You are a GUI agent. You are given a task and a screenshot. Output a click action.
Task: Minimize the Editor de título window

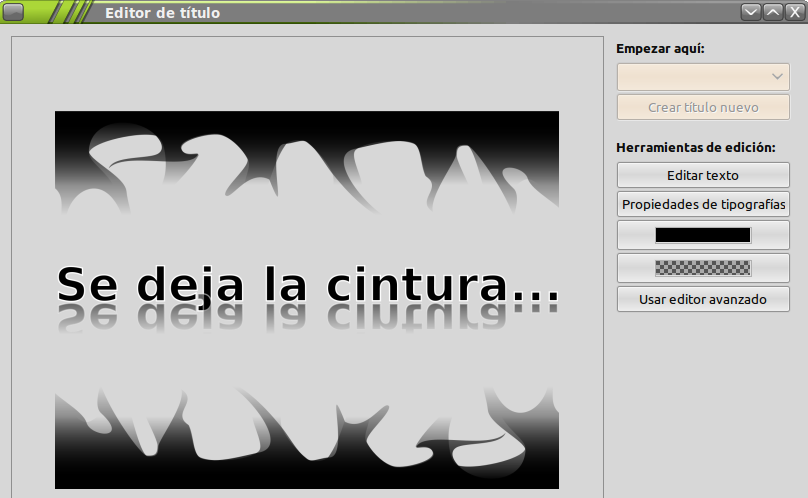pyautogui.click(x=751, y=12)
